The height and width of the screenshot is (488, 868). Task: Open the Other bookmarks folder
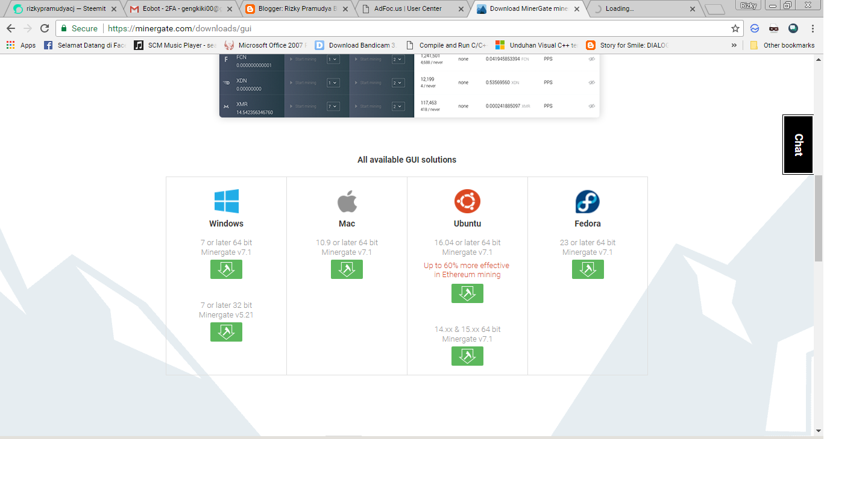click(x=782, y=45)
